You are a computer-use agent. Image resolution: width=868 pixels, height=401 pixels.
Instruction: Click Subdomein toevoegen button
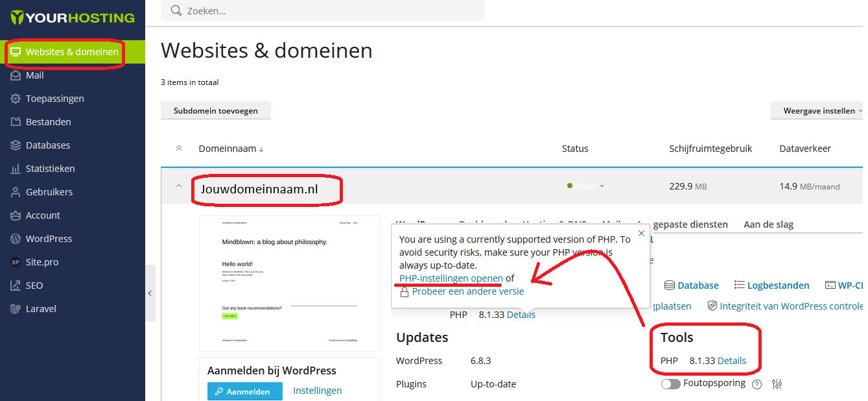pyautogui.click(x=216, y=111)
